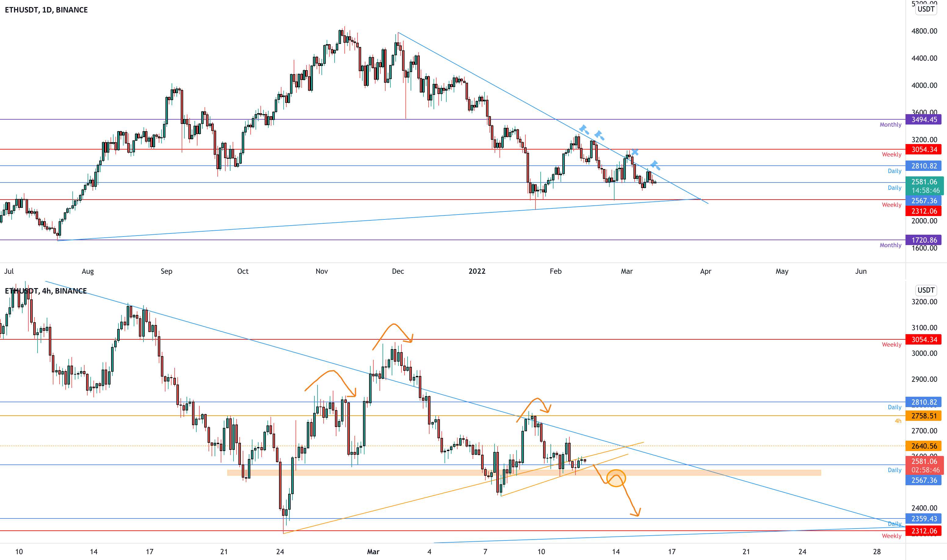Viewport: 947px width, 560px height.
Task: Click the blue 2810.82 price label on 4h chart
Action: (x=923, y=402)
